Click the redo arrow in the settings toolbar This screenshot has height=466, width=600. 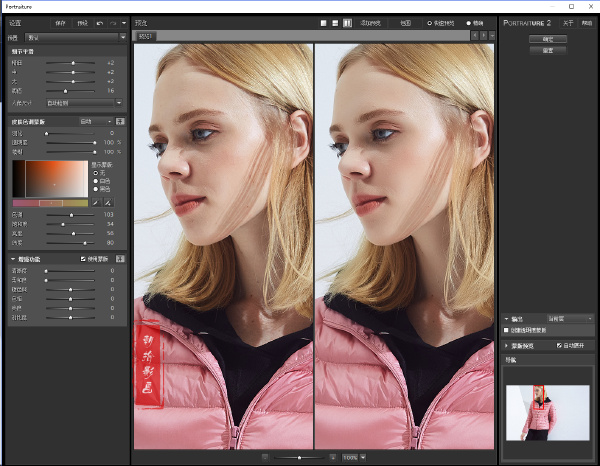point(113,21)
